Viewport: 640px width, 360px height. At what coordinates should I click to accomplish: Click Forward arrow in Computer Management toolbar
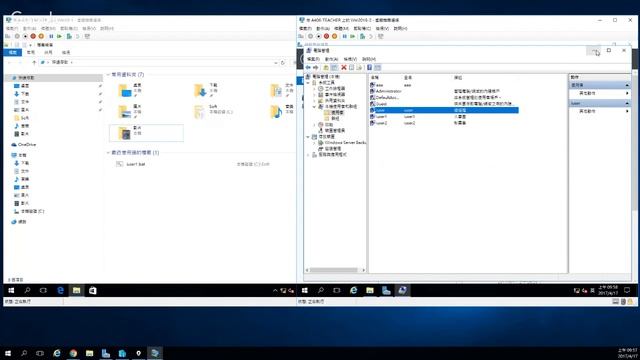[316, 67]
